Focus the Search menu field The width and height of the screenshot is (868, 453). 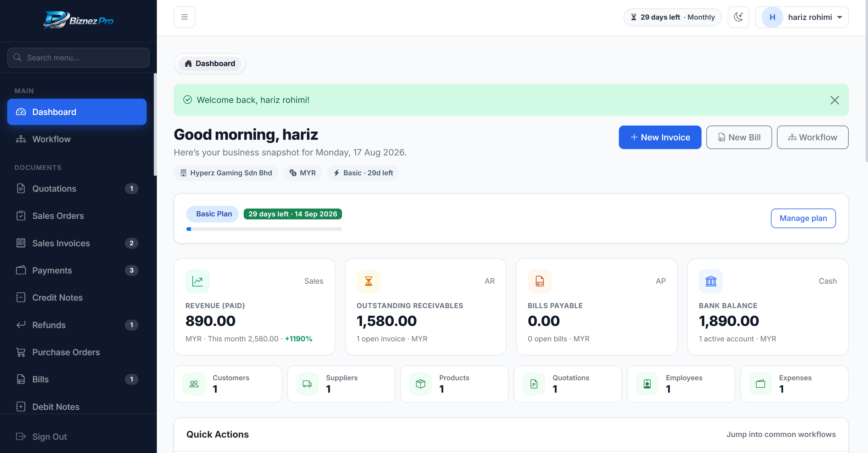78,57
